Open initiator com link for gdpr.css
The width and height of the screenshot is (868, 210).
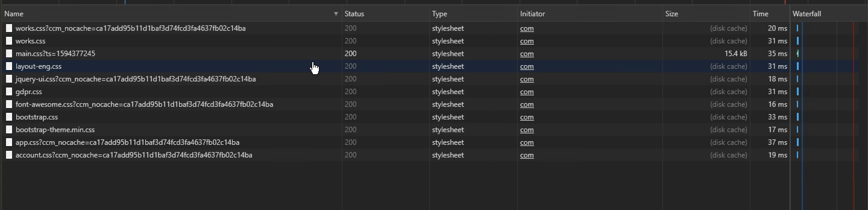click(x=527, y=92)
